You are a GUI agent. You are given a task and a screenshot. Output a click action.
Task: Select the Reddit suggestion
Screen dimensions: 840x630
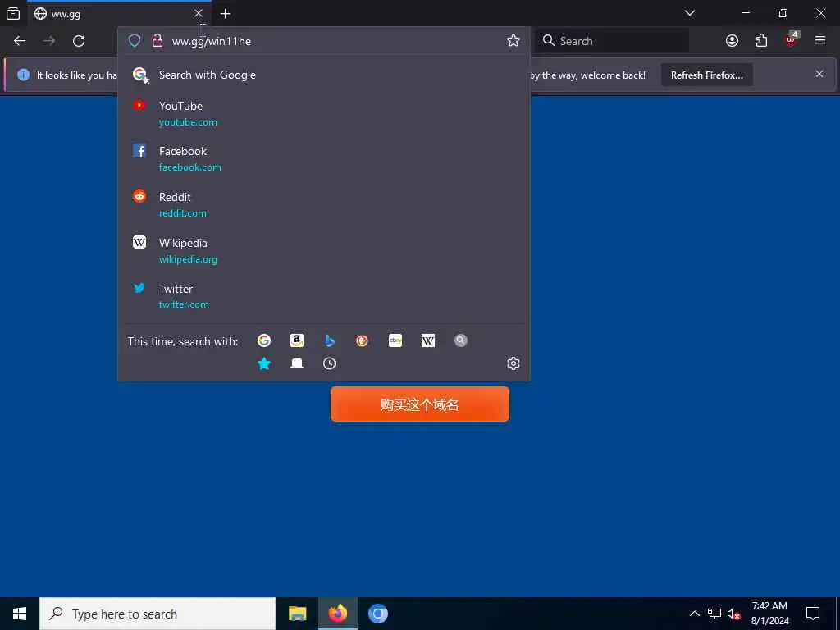point(323,204)
